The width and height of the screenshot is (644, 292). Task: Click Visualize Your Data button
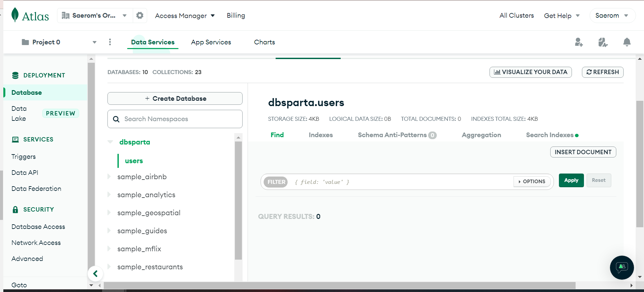(x=531, y=72)
